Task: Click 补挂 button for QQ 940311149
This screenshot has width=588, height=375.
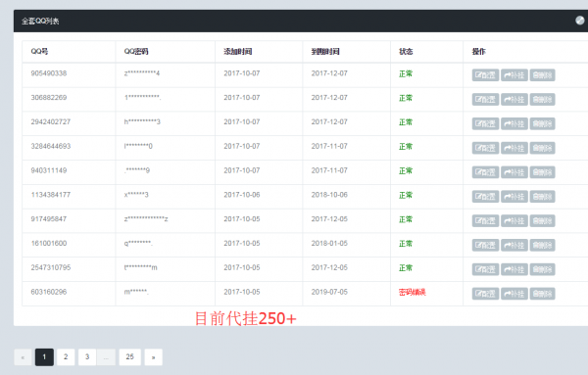Action: tap(514, 172)
